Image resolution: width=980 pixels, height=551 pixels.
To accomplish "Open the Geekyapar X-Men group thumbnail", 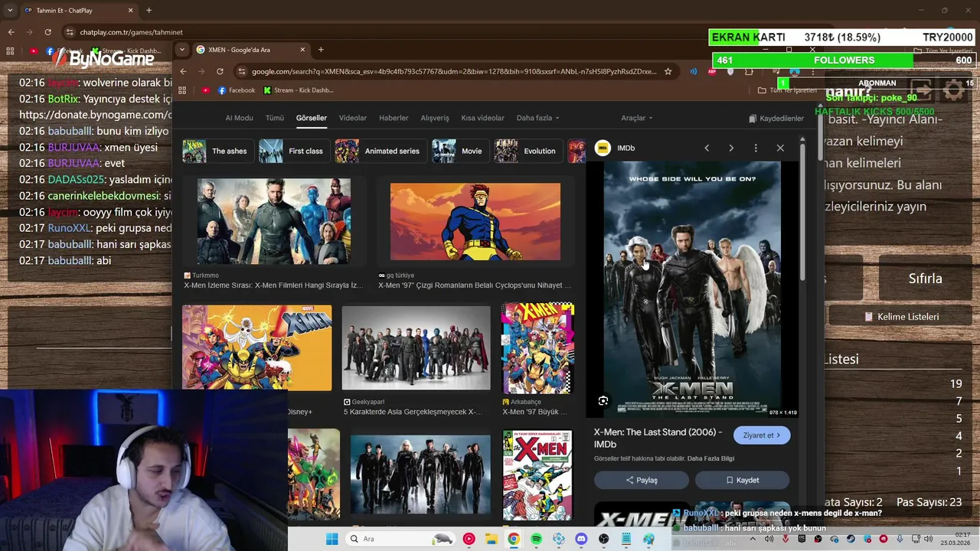I will pyautogui.click(x=416, y=347).
